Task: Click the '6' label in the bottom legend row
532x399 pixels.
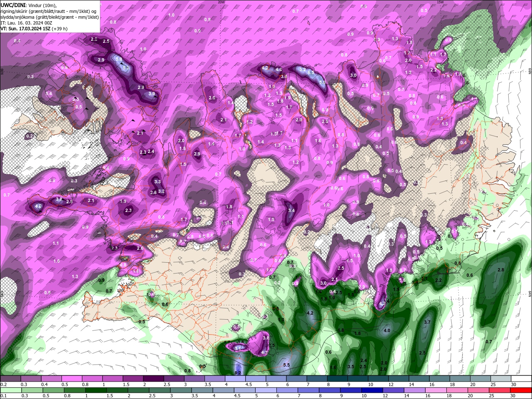Action: (277, 396)
